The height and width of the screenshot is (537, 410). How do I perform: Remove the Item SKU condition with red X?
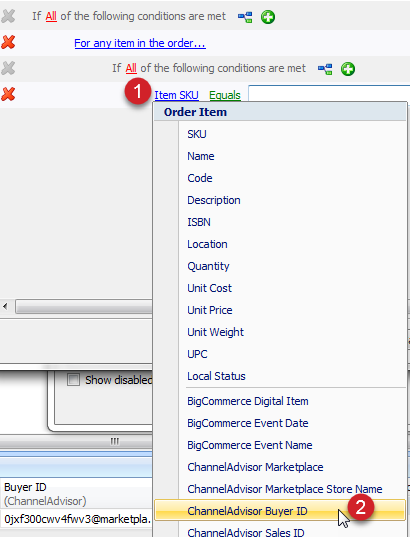pos(8,94)
